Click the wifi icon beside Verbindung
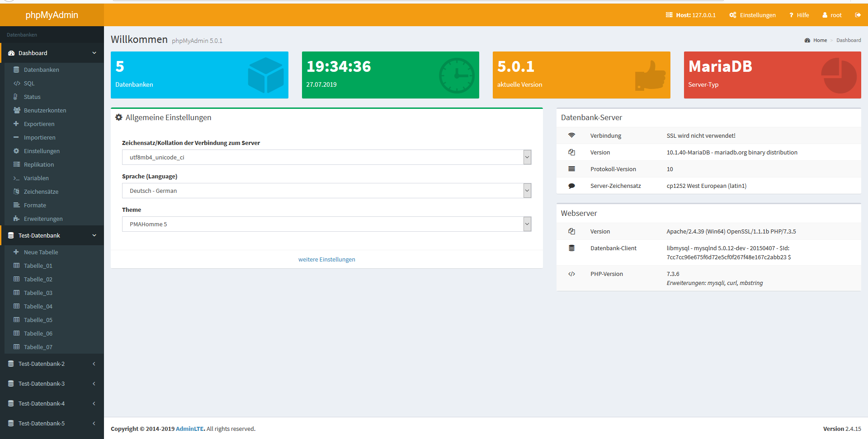 [x=571, y=135]
